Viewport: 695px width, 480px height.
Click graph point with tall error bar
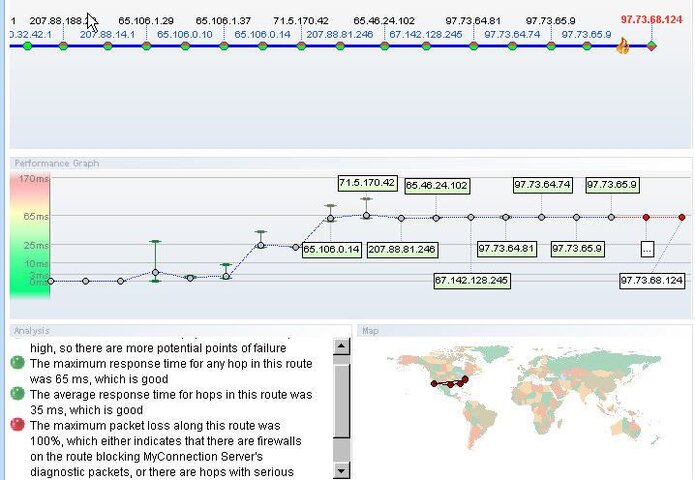[155, 272]
